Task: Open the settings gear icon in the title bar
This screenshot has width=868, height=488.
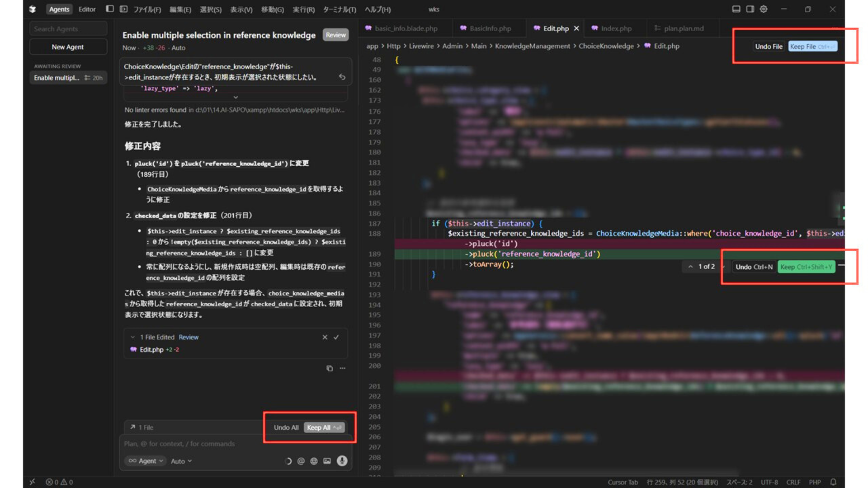Action: tap(764, 9)
